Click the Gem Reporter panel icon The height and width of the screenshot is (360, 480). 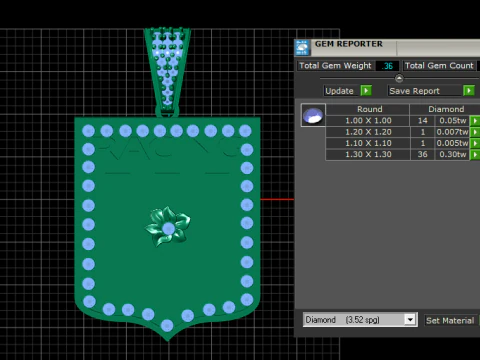[x=302, y=47]
